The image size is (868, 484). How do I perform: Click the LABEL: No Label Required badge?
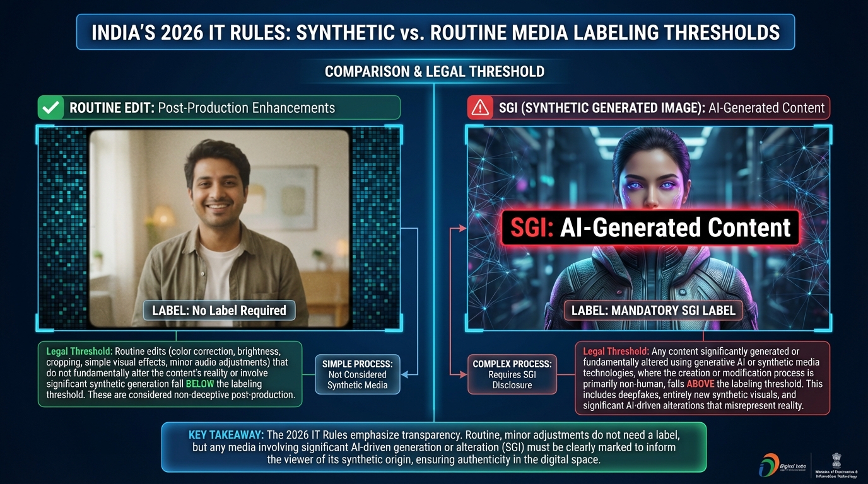pyautogui.click(x=219, y=310)
